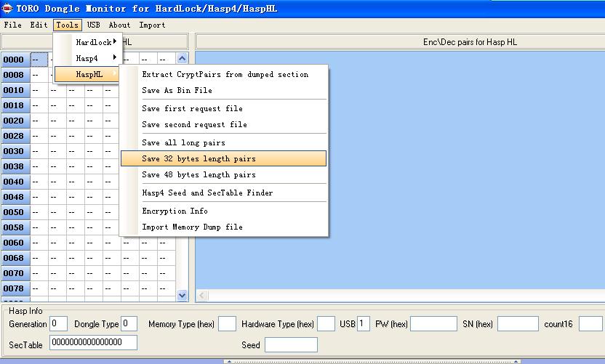Select row header 0020

coord(15,121)
